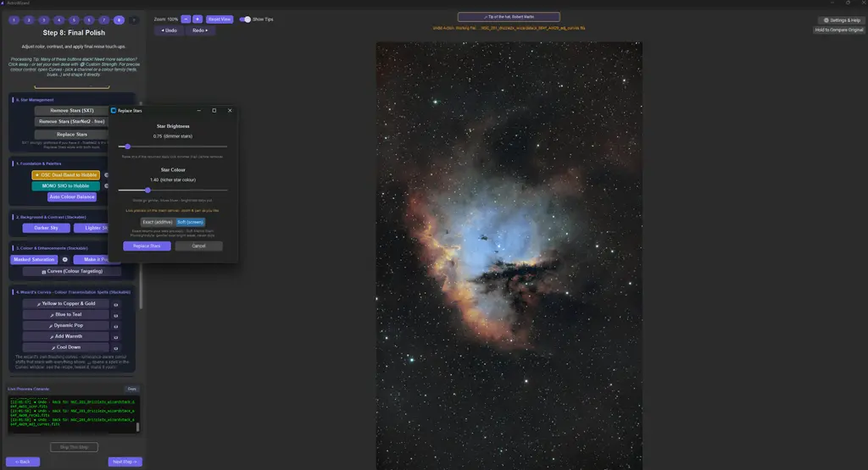Jump to wizard step 6
The height and width of the screenshot is (470, 868).
[88, 20]
